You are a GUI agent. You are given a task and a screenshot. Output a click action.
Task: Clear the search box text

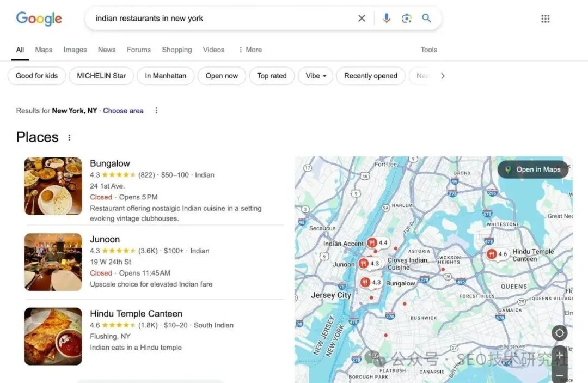362,19
